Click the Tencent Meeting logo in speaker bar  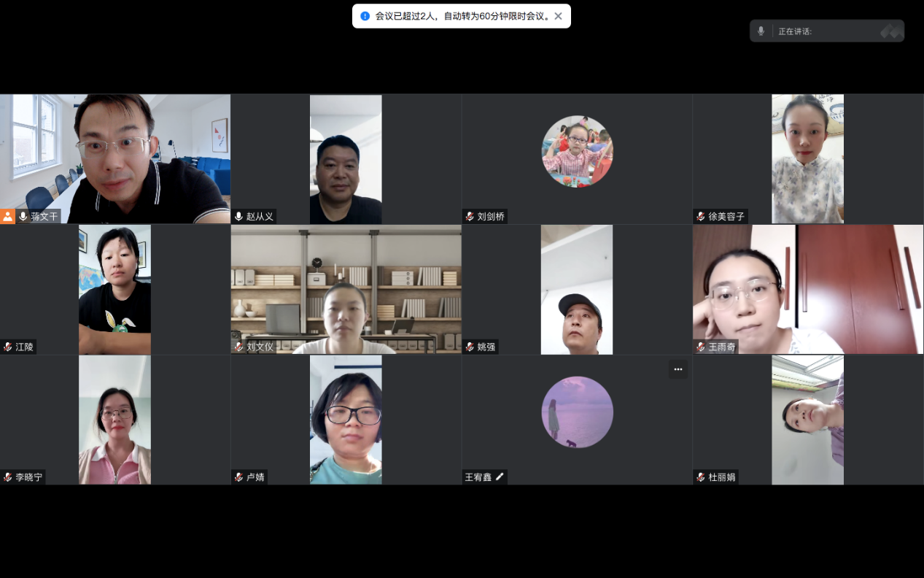[x=890, y=31]
